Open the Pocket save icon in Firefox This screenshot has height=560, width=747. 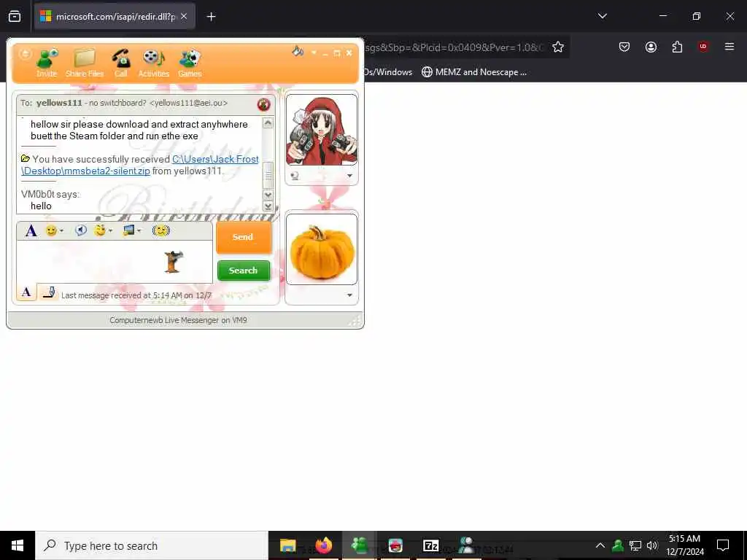[x=624, y=47]
